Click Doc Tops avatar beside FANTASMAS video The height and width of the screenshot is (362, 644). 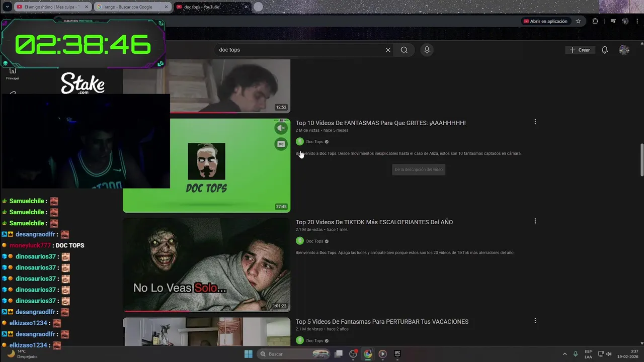pos(300,142)
